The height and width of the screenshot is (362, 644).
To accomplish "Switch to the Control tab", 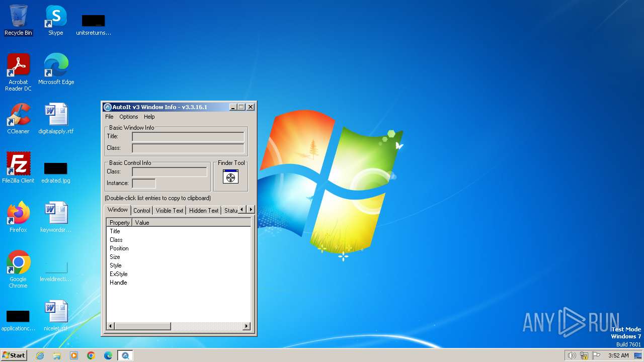I will tap(142, 211).
